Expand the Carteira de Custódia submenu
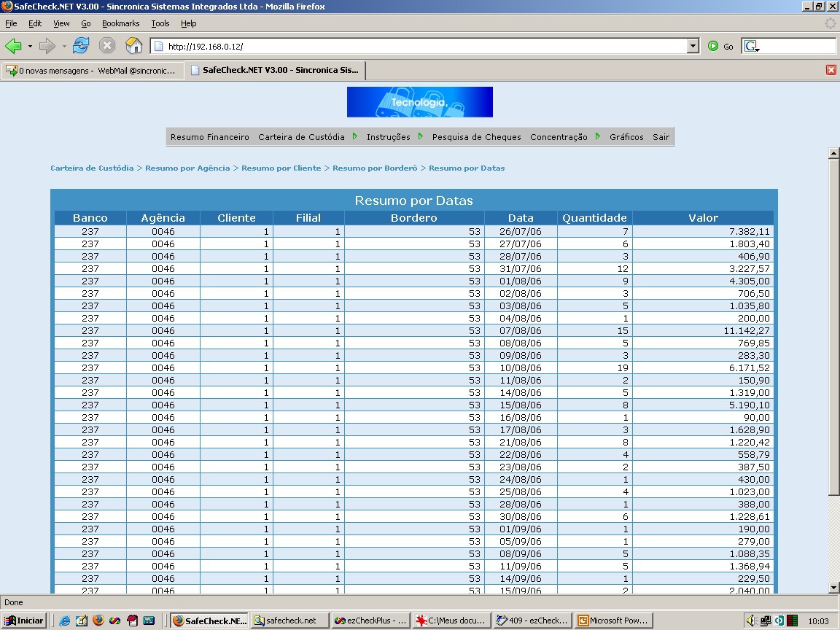840x630 pixels. pyautogui.click(x=354, y=136)
